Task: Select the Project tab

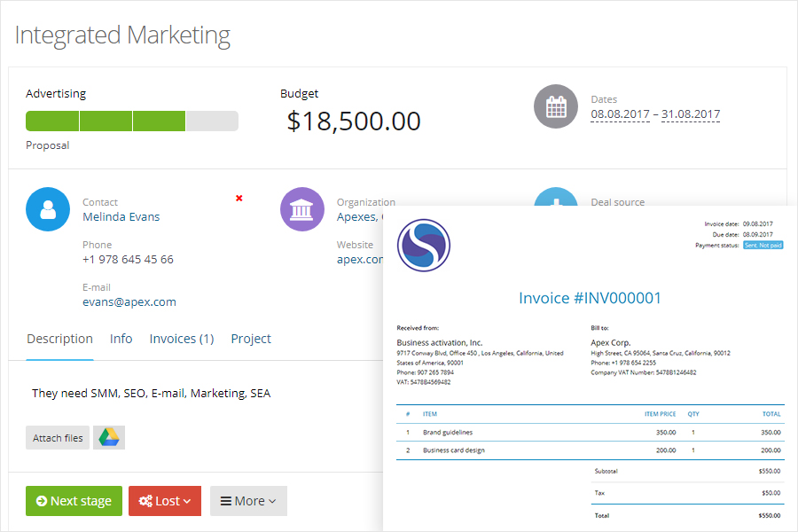Action: 251,339
